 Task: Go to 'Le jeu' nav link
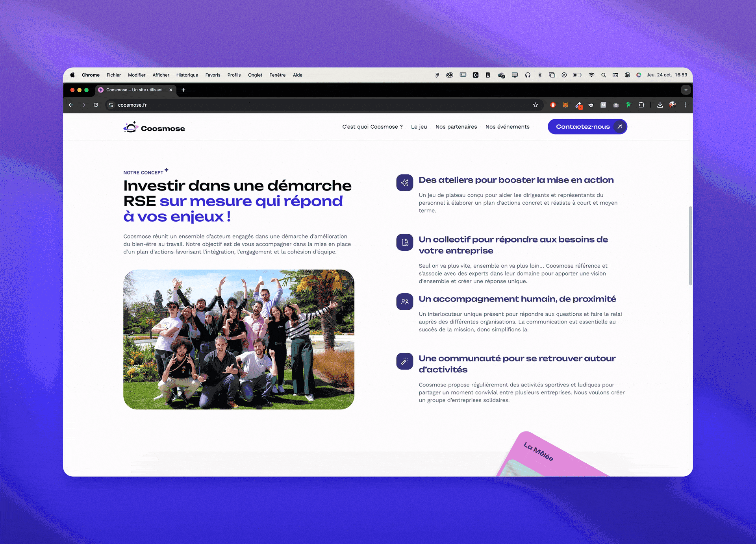[x=419, y=127]
